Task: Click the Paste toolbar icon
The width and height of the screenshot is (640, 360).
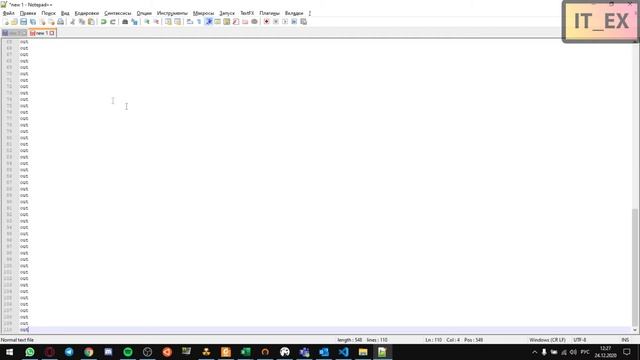Action: (91, 22)
